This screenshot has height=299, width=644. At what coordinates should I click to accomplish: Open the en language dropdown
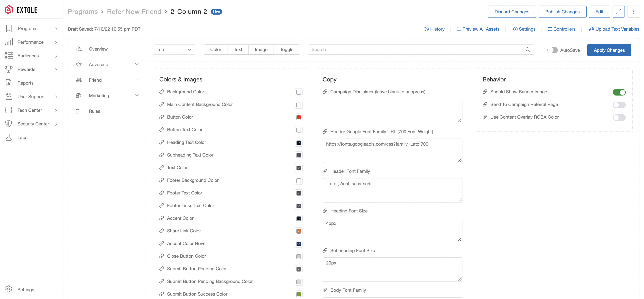pos(175,49)
